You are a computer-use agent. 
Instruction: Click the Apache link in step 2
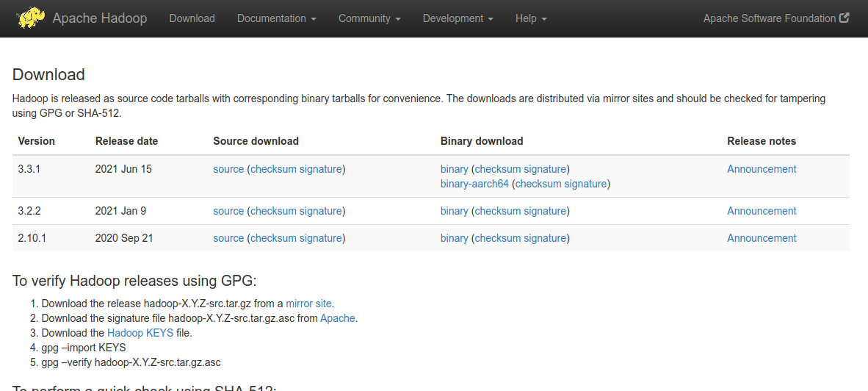[x=338, y=318]
